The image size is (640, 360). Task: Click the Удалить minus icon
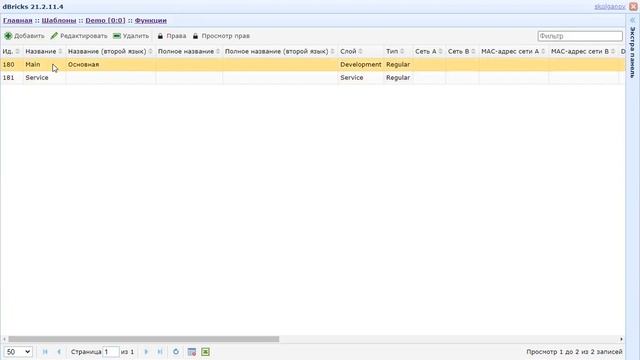tap(117, 36)
